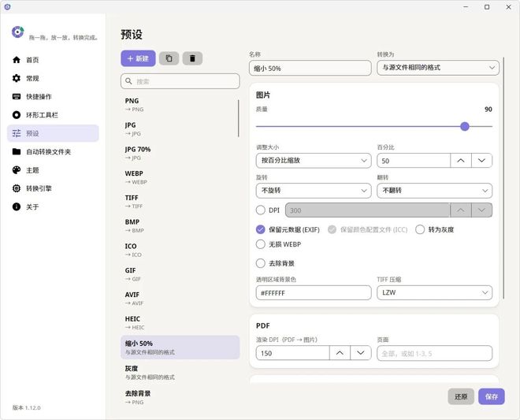Select the HEIC preset
Image resolution: width=520 pixels, height=420 pixels.
[179, 322]
